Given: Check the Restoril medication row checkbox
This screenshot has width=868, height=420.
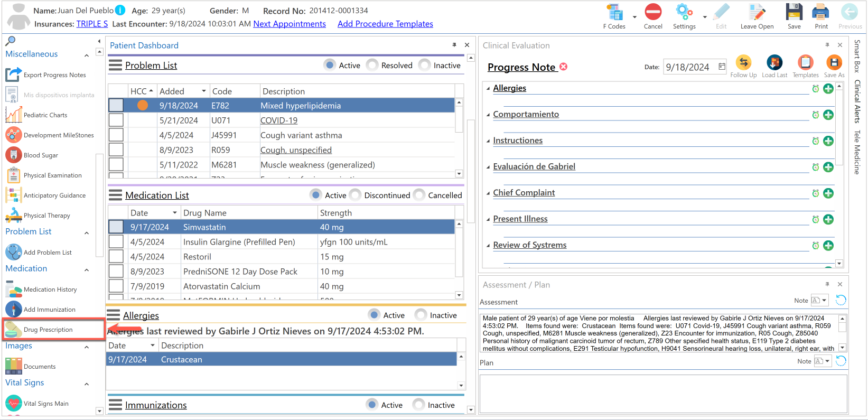Looking at the screenshot, I should pos(116,257).
